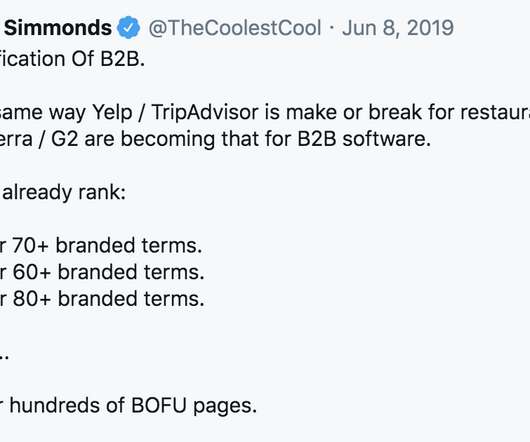This screenshot has height=442, width=530.
Task: Select the word Yelp in the tweet
Action: [112, 112]
